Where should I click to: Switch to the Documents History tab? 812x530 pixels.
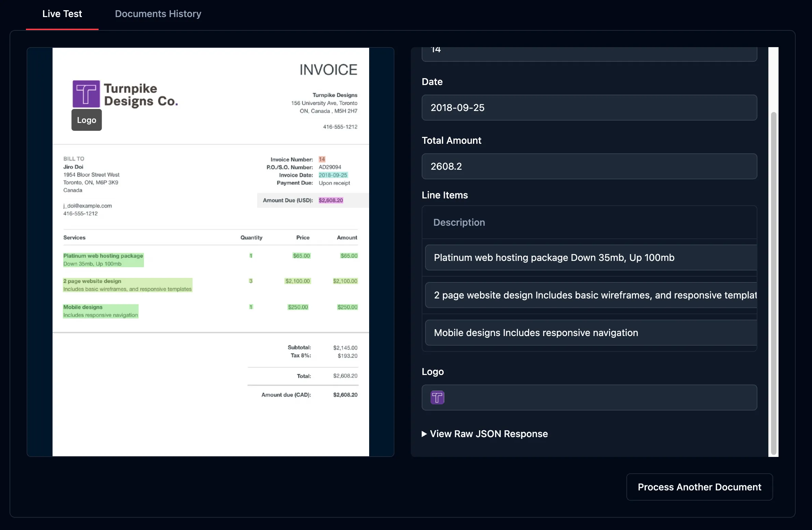point(158,14)
